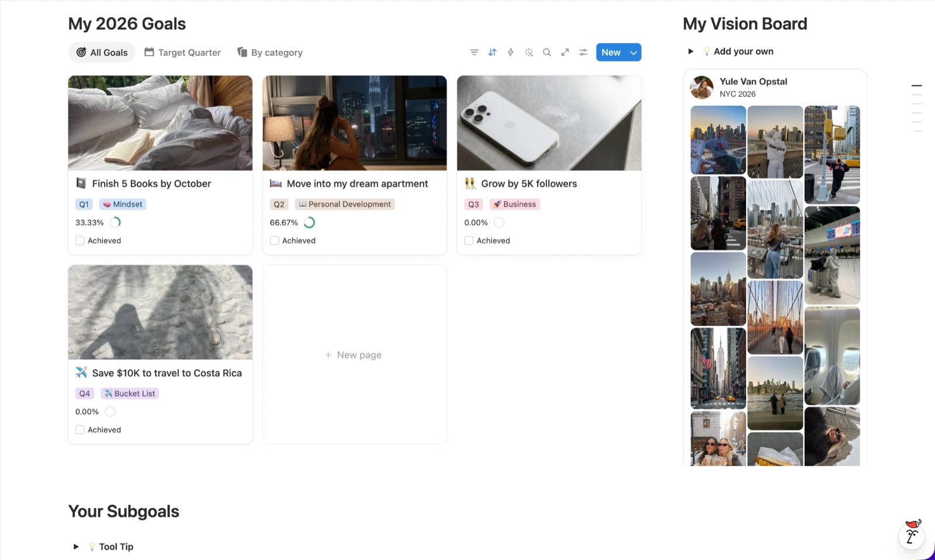Click the Bucket List tag
The height and width of the screenshot is (560, 935).
point(129,394)
